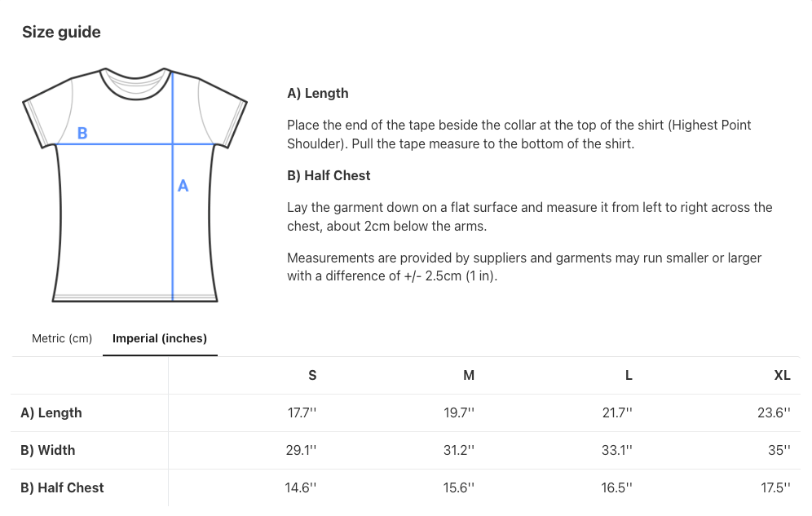Click the blue letter B on the shirt diagram
812x516 pixels.
[x=82, y=133]
